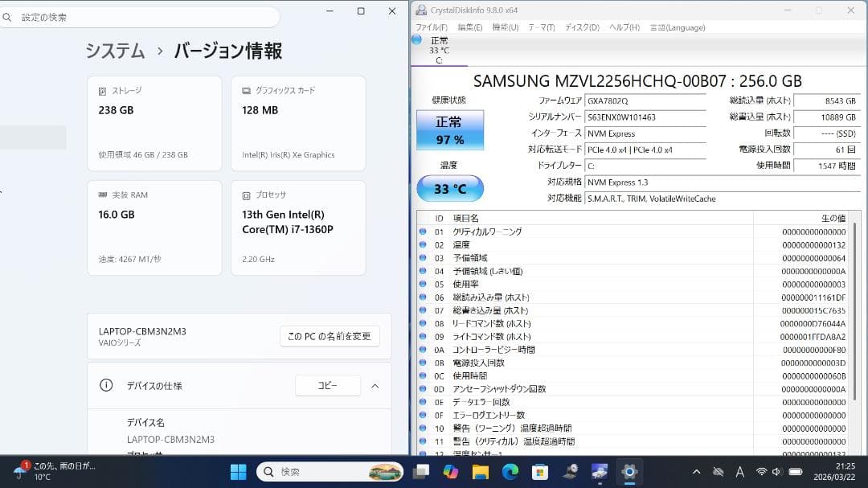Click the Wi-Fi icon in the system tray

point(760,472)
